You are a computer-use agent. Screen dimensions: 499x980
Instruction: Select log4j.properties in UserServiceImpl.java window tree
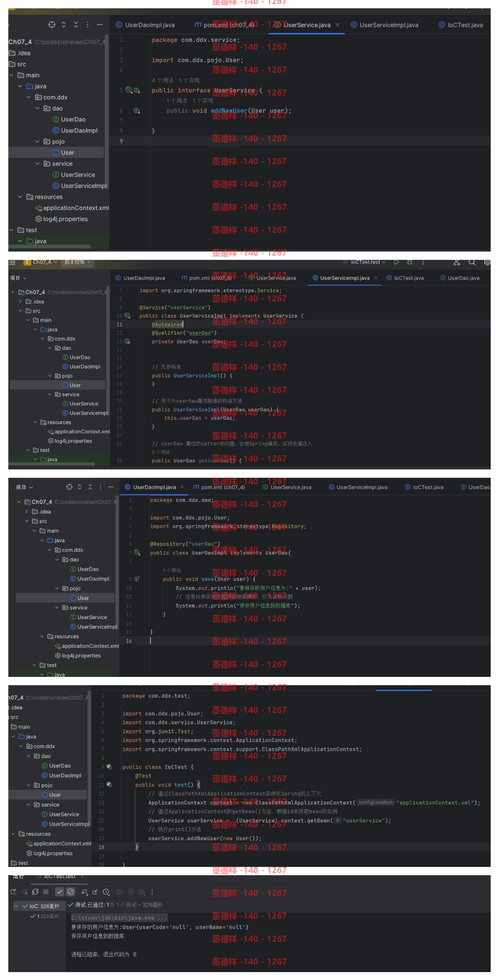point(70,441)
